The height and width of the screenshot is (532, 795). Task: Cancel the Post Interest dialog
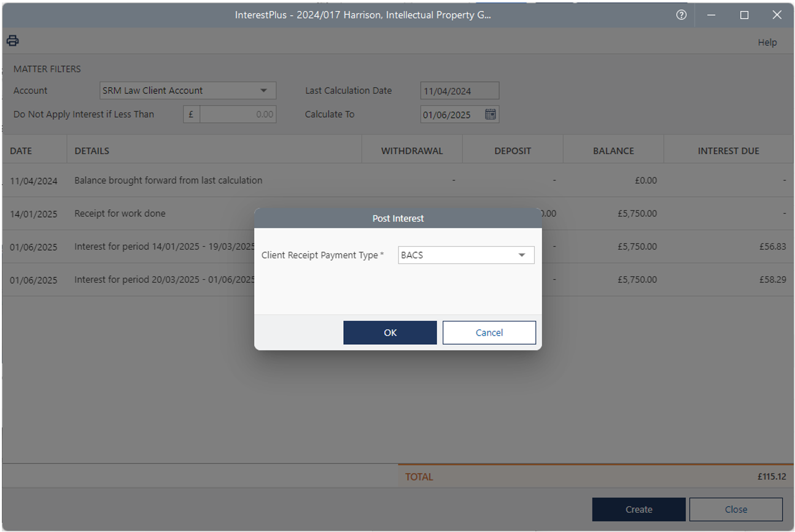pyautogui.click(x=489, y=333)
